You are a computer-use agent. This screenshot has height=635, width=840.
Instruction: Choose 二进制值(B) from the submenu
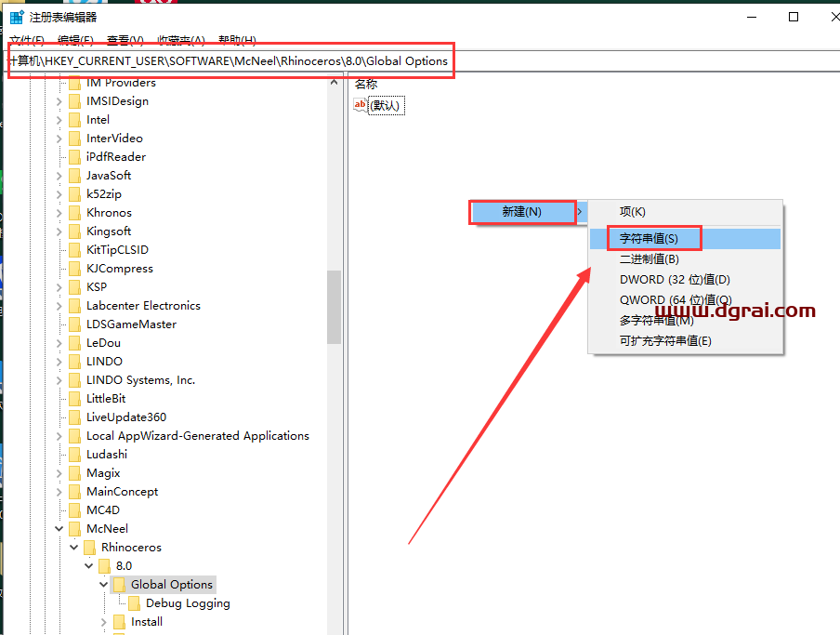(x=685, y=259)
